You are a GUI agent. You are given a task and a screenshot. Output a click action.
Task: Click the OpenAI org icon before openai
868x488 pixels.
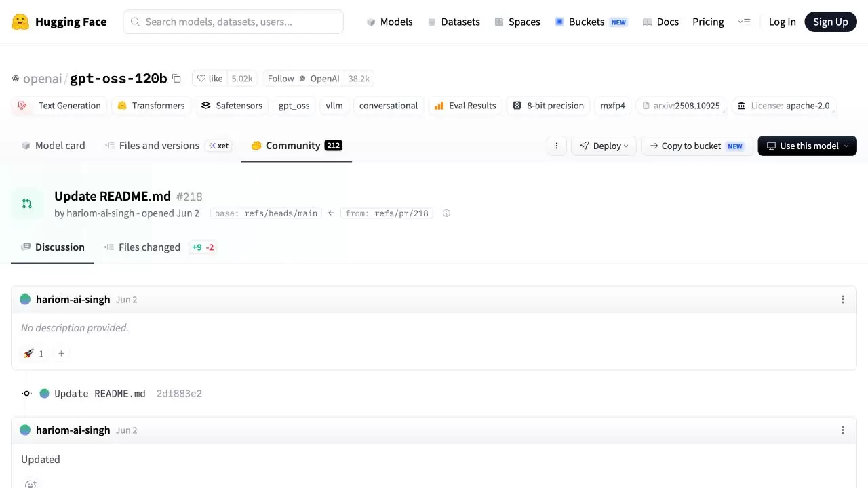coord(16,79)
